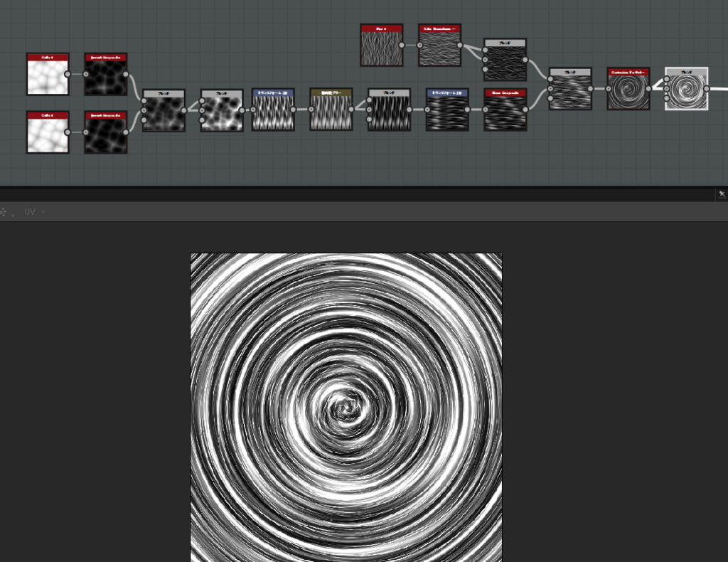This screenshot has height=562, width=728.
Task: Select the Fur 1 noise node
Action: pos(382,46)
